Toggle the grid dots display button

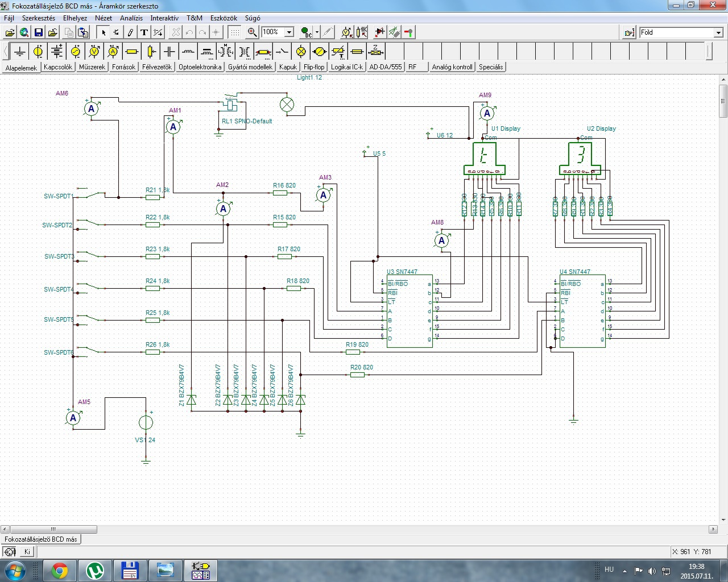234,32
